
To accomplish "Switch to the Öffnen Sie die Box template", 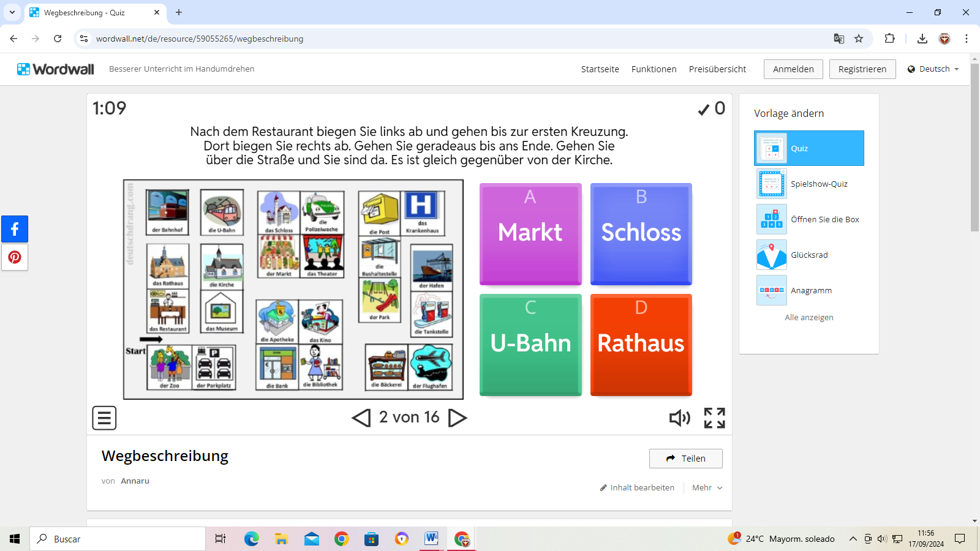I will click(809, 219).
